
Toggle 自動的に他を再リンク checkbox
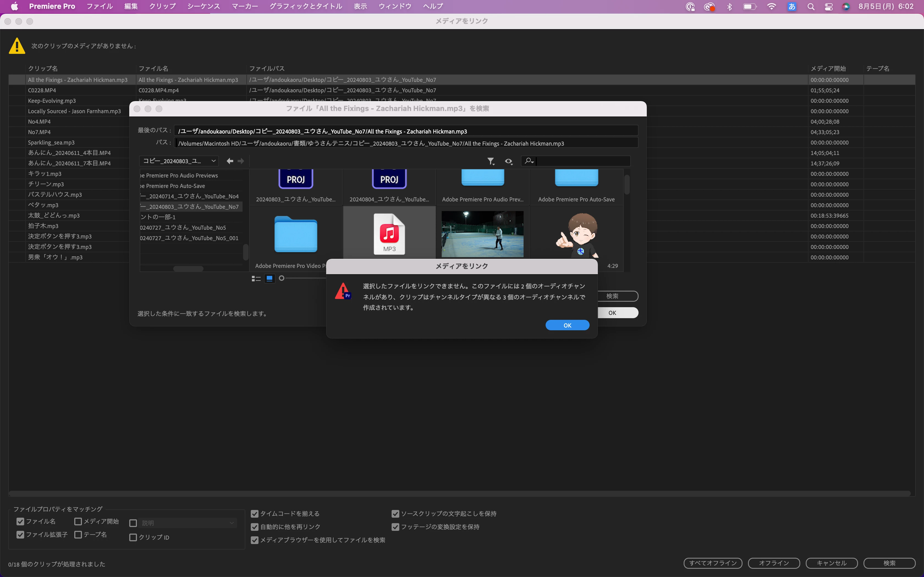click(x=255, y=527)
